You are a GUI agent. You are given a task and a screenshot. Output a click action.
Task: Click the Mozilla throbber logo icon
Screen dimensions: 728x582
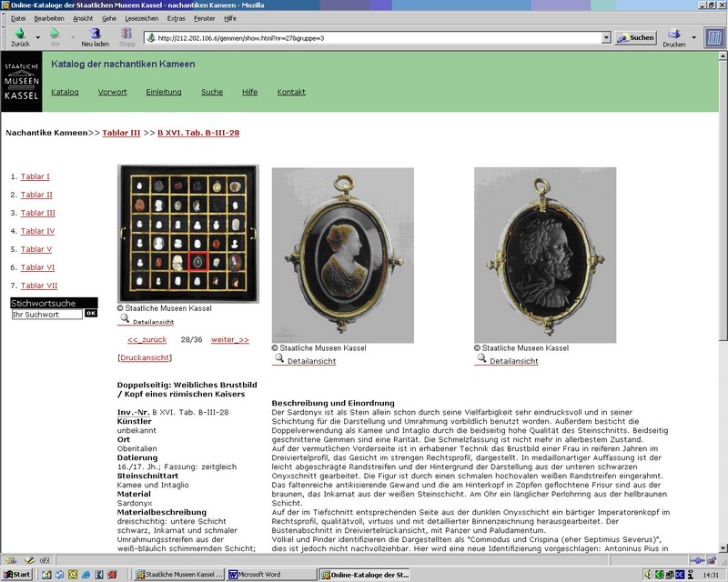pyautogui.click(x=714, y=37)
